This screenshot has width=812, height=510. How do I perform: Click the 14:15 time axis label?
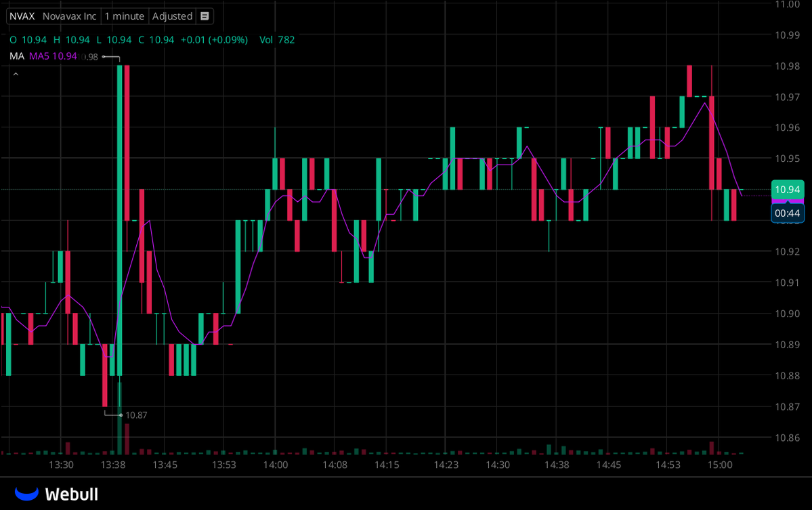(x=387, y=465)
